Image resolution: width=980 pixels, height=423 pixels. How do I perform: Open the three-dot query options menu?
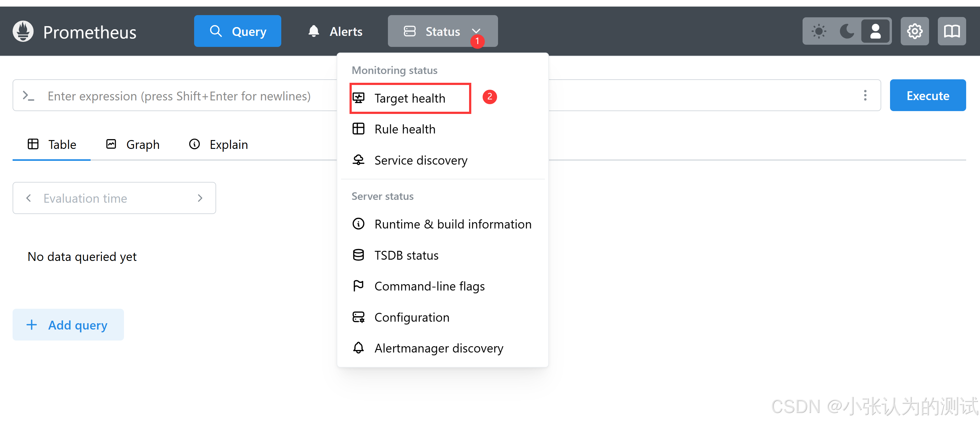865,96
